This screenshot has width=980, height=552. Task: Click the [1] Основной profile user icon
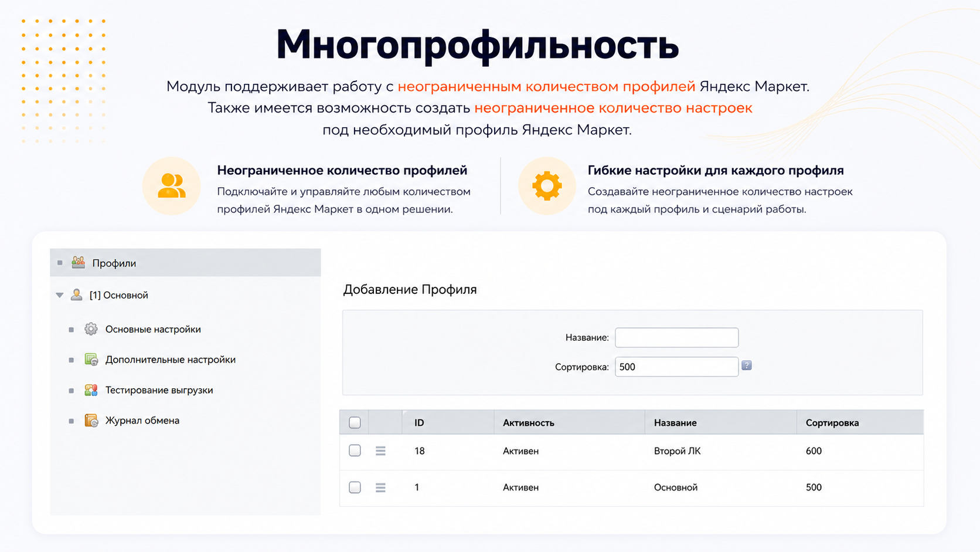pyautogui.click(x=77, y=294)
